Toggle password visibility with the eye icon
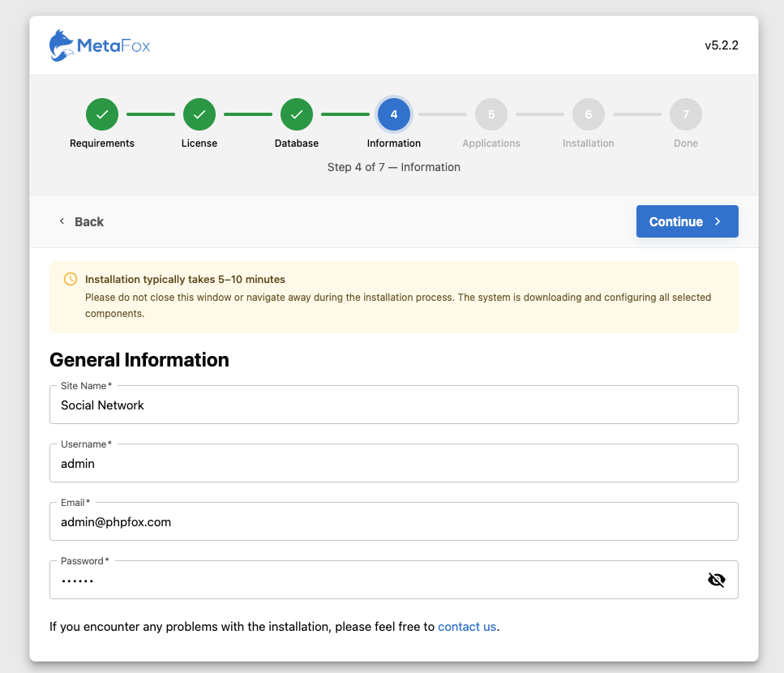The image size is (784, 673). pyautogui.click(x=716, y=580)
